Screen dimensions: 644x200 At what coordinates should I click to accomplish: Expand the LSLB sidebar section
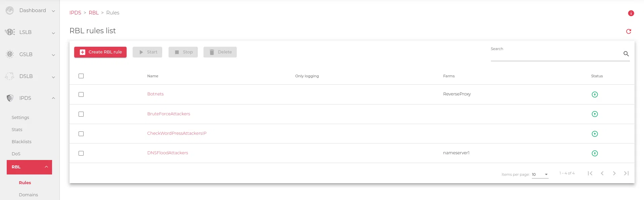(30, 32)
